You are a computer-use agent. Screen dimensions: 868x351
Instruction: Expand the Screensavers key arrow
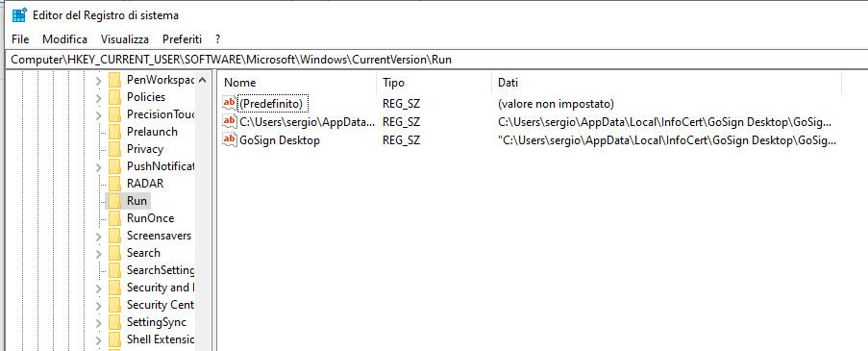pos(99,236)
